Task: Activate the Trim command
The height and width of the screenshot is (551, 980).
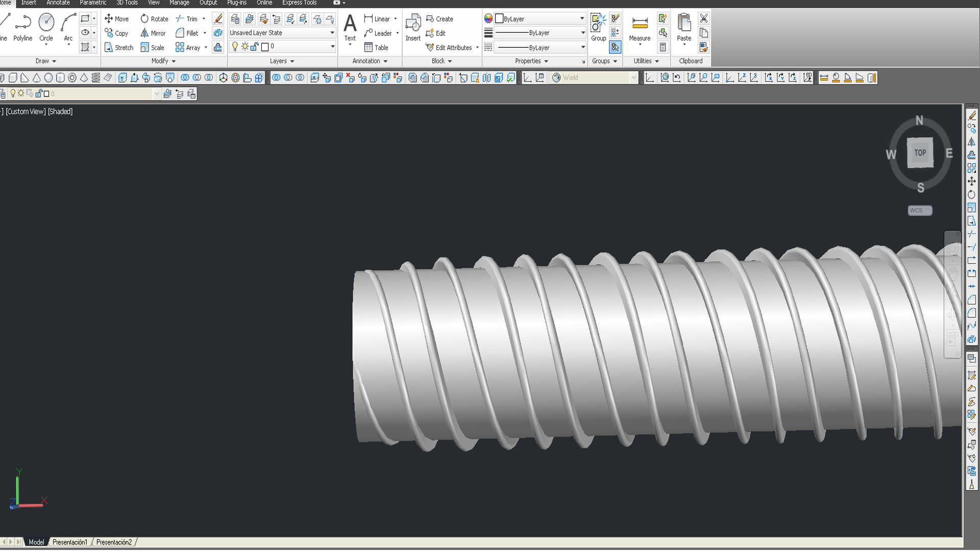Action: pos(186,19)
